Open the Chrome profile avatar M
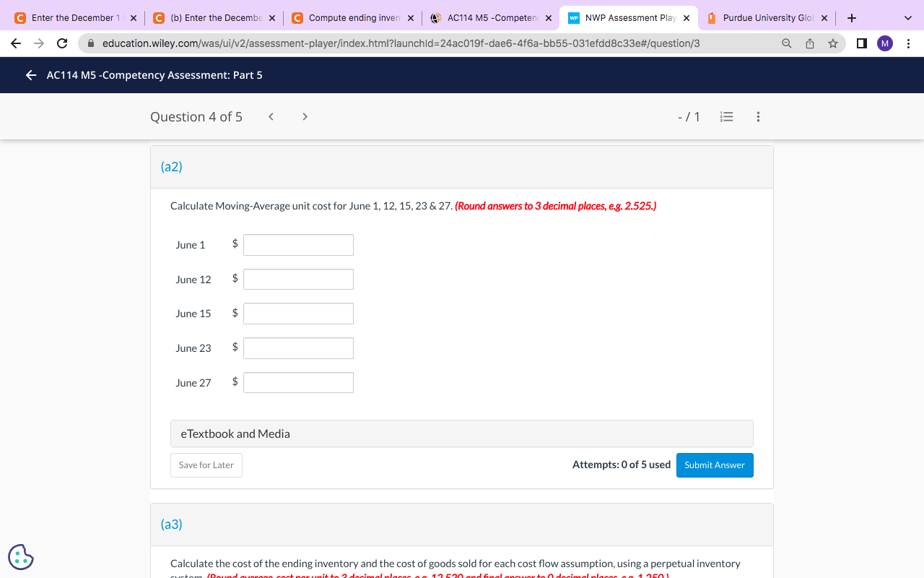Screen dimensions: 924x578 [885, 43]
